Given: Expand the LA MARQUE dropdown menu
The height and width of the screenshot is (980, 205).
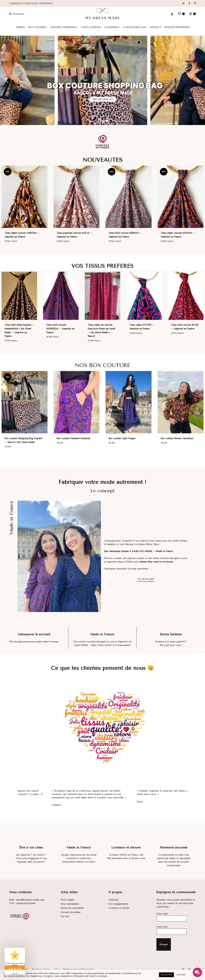Looking at the screenshot, I should point(112,27).
